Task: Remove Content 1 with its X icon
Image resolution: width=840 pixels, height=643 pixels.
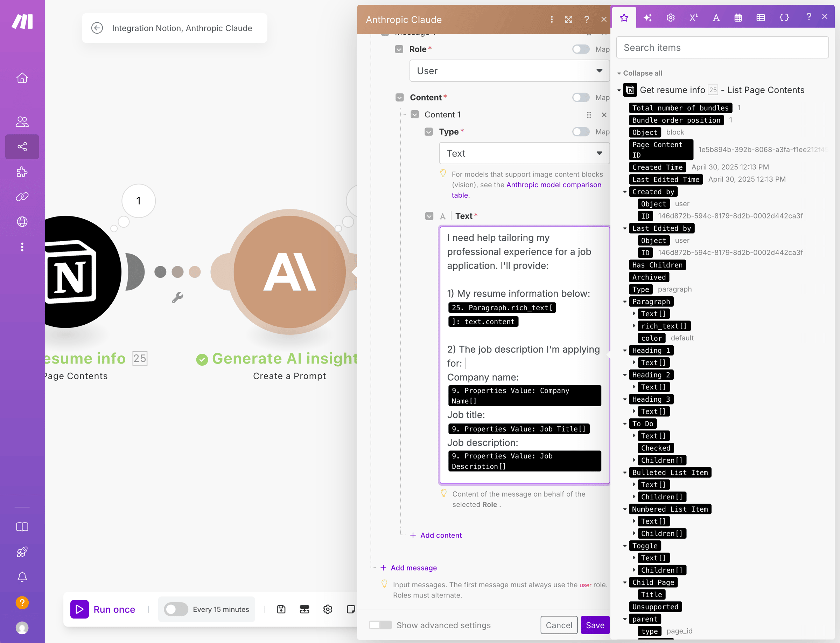Action: [x=604, y=115]
